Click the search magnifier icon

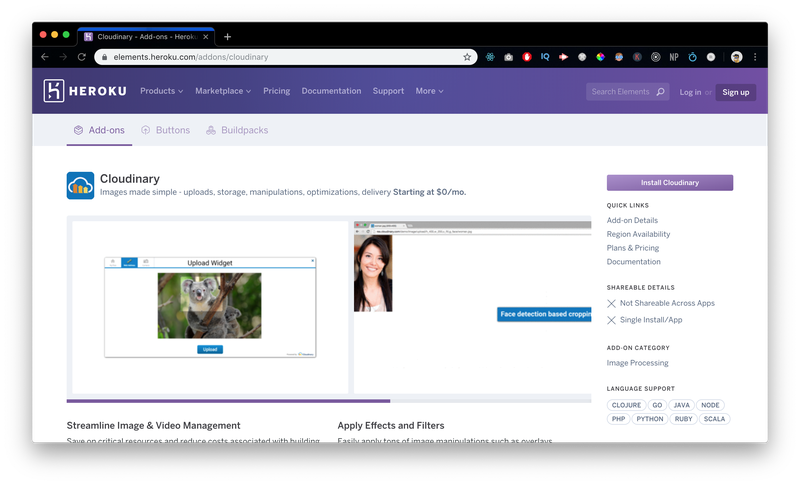660,92
